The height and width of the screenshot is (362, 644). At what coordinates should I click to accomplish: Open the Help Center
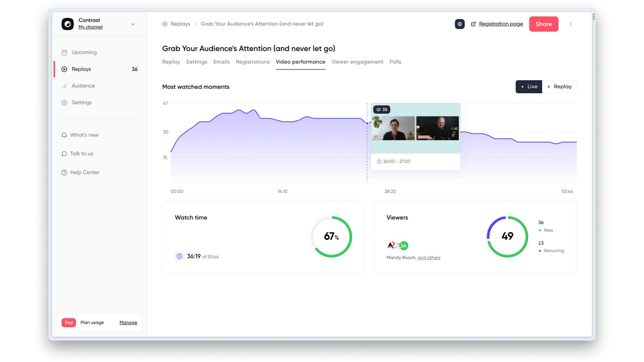(85, 173)
